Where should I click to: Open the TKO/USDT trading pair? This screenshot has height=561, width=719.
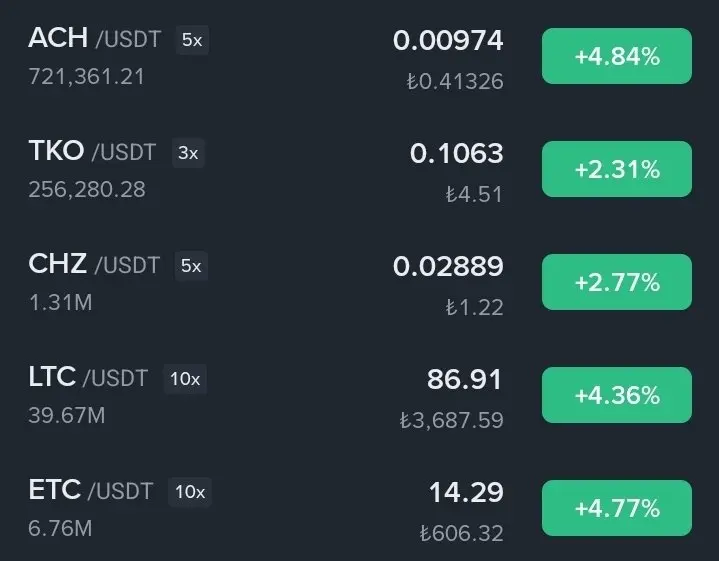(x=92, y=151)
